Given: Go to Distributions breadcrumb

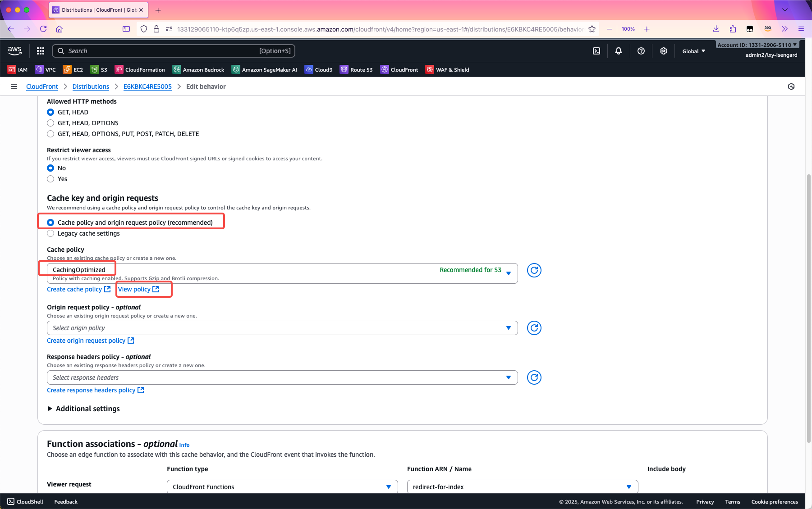Looking at the screenshot, I should pos(91,86).
